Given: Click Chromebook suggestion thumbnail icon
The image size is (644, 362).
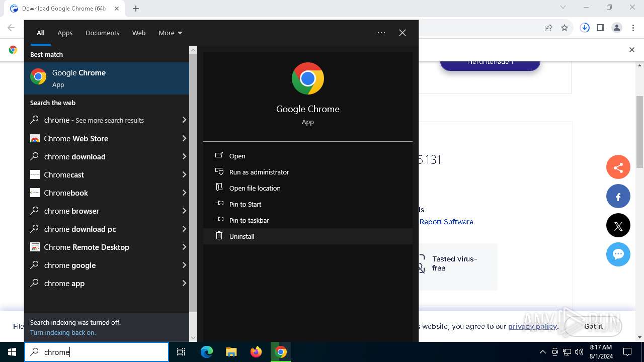Looking at the screenshot, I should 35,193.
